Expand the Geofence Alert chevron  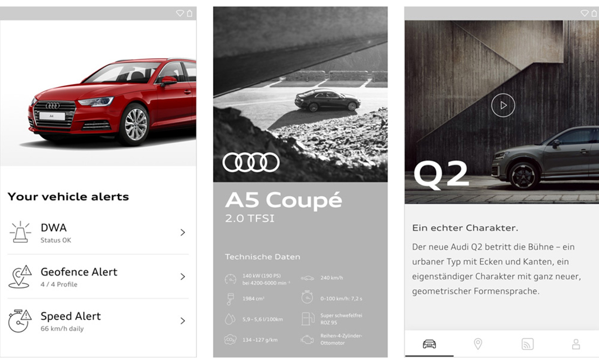pyautogui.click(x=183, y=277)
